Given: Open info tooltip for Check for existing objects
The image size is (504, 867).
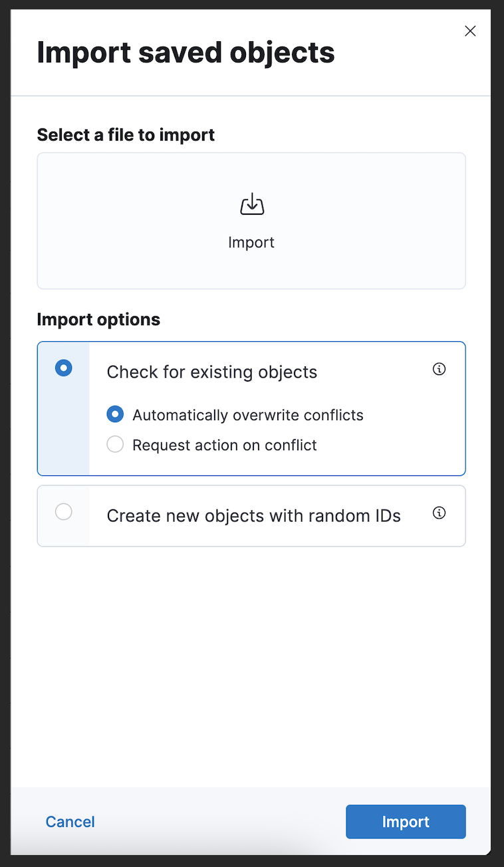Looking at the screenshot, I should 439,369.
